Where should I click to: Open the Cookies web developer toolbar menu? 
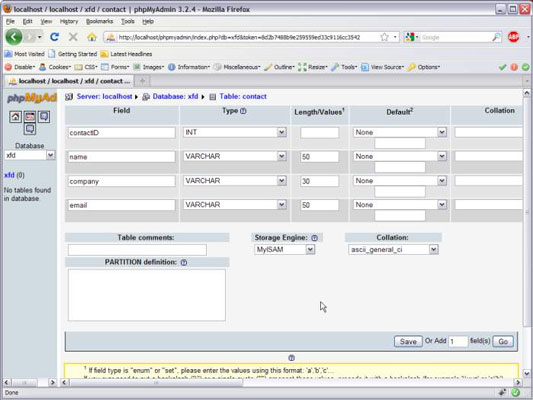[55, 67]
